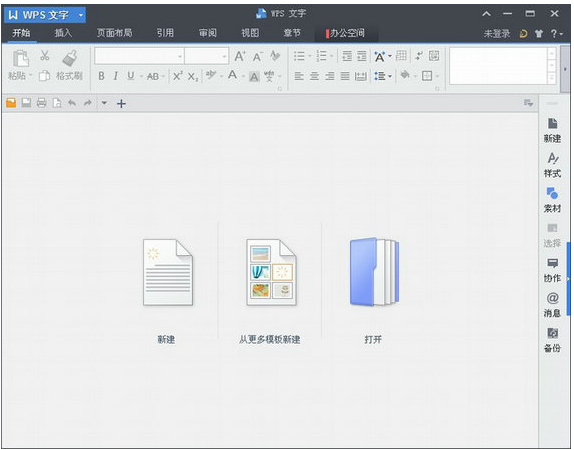Click the center align icon

(314, 76)
